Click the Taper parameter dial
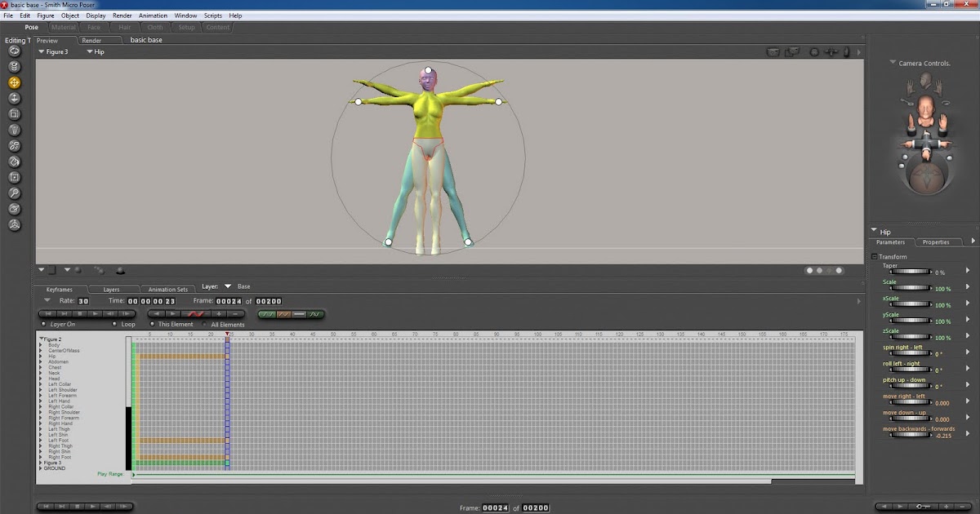Screen dimensions: 980x514 coord(910,272)
